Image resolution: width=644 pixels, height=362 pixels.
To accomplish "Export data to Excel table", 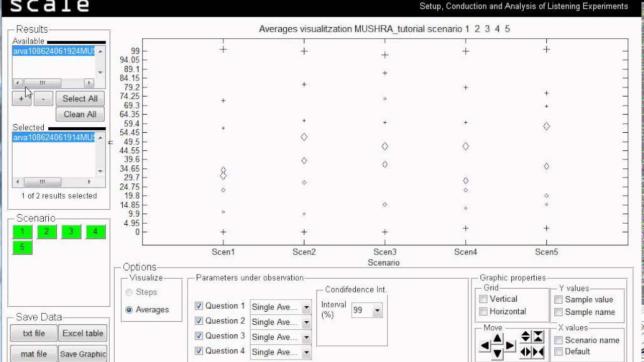I will 83,333.
